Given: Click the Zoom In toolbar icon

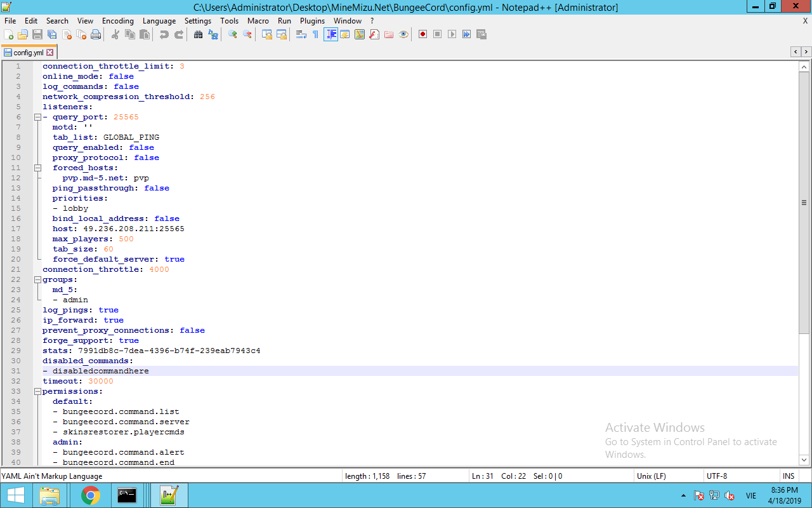Looking at the screenshot, I should 233,34.
